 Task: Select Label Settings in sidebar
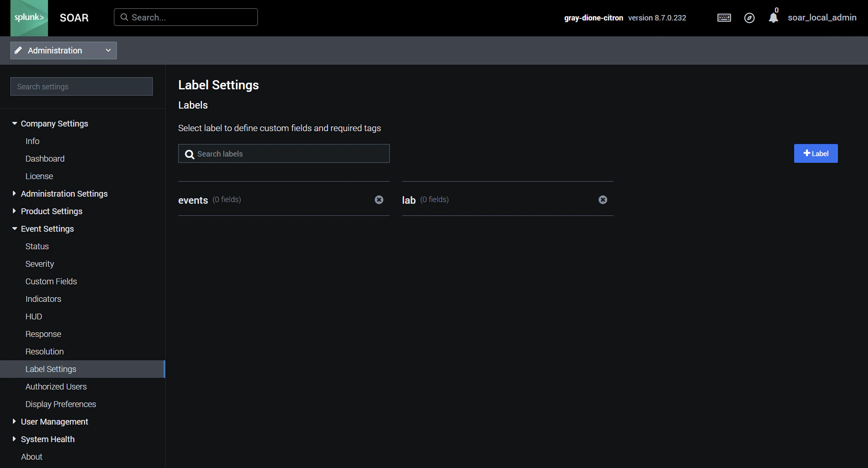(83, 369)
